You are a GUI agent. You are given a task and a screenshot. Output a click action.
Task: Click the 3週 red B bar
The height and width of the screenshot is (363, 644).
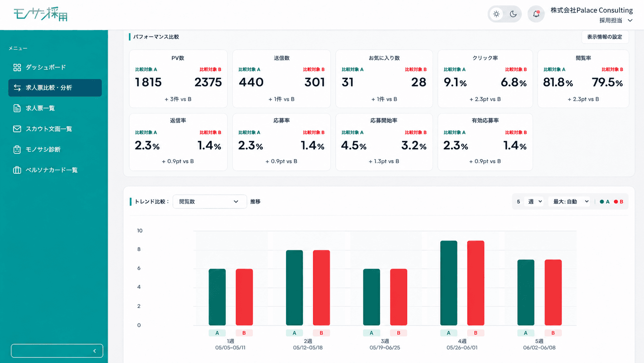pyautogui.click(x=399, y=297)
